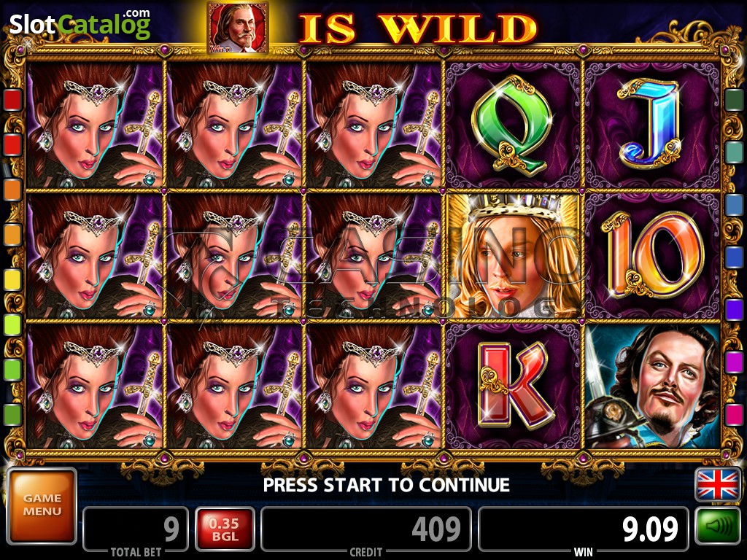The width and height of the screenshot is (747, 560).
Task: Click the orange 10 symbol
Action: click(x=651, y=254)
